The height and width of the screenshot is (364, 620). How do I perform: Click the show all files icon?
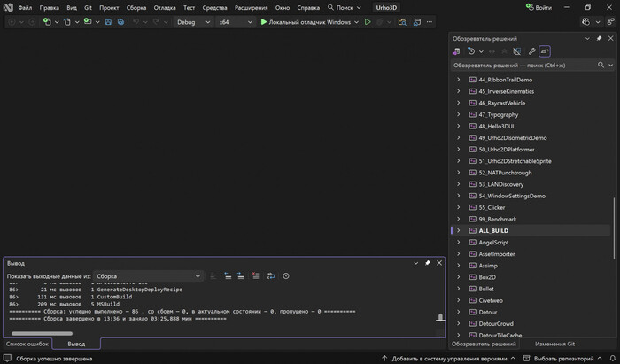tap(516, 51)
